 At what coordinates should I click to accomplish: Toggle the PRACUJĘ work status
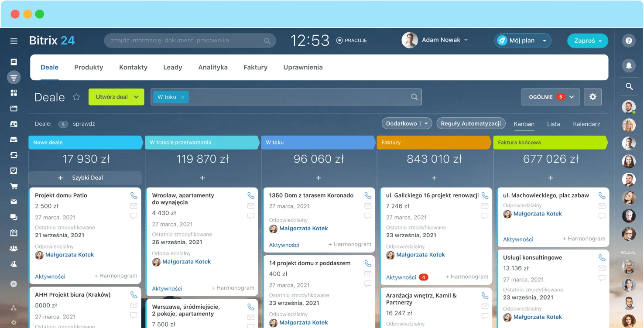352,41
